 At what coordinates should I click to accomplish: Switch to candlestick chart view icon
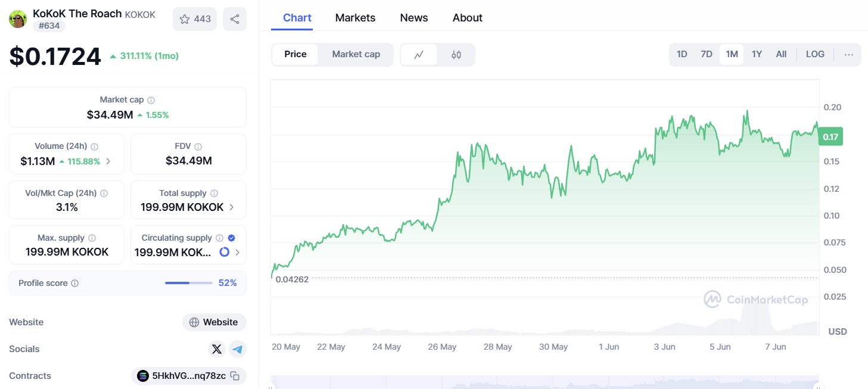click(456, 55)
